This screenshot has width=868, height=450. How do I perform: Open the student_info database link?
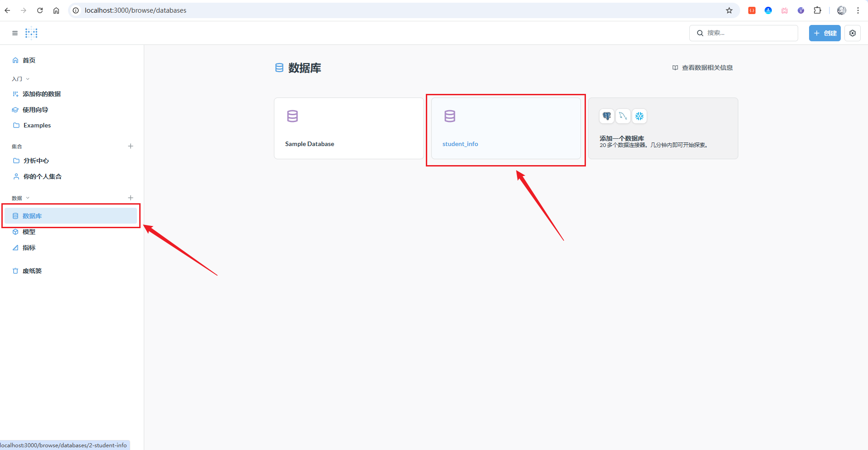coord(460,144)
